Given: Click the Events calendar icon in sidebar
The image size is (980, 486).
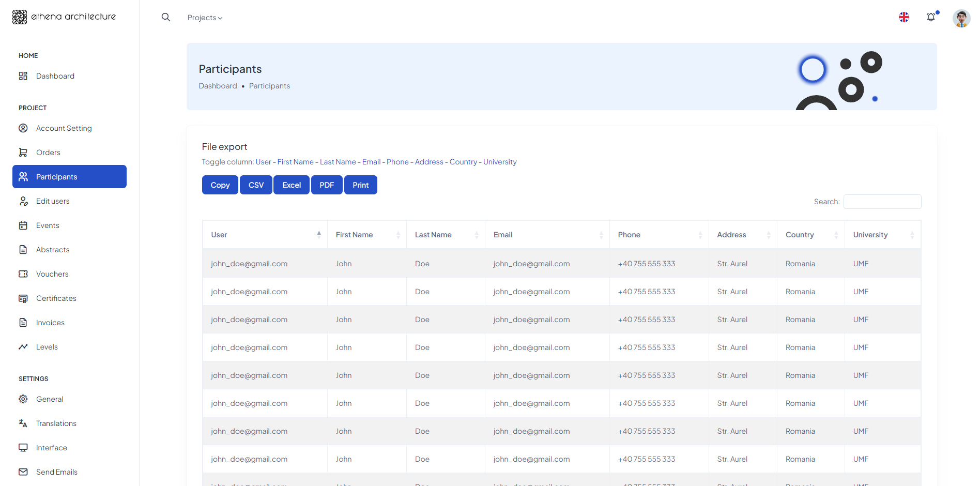Looking at the screenshot, I should [x=23, y=225].
